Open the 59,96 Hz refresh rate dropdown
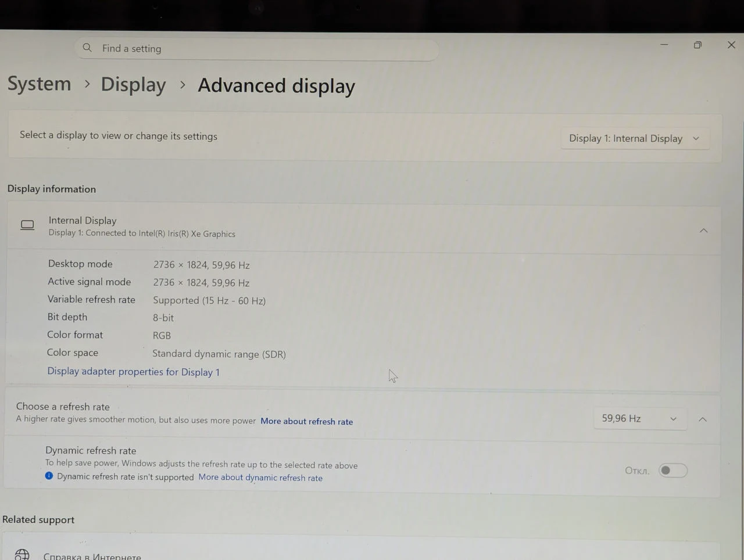 640,418
